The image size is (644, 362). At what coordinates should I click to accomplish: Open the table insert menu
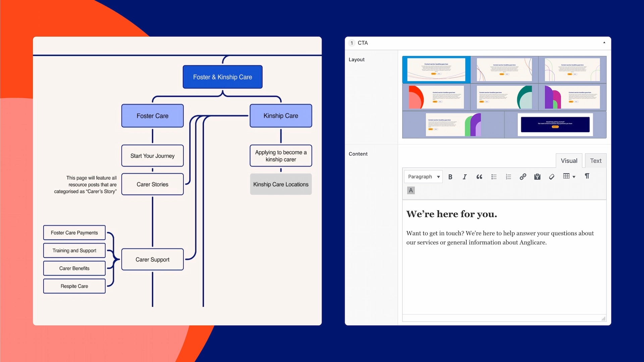point(569,176)
